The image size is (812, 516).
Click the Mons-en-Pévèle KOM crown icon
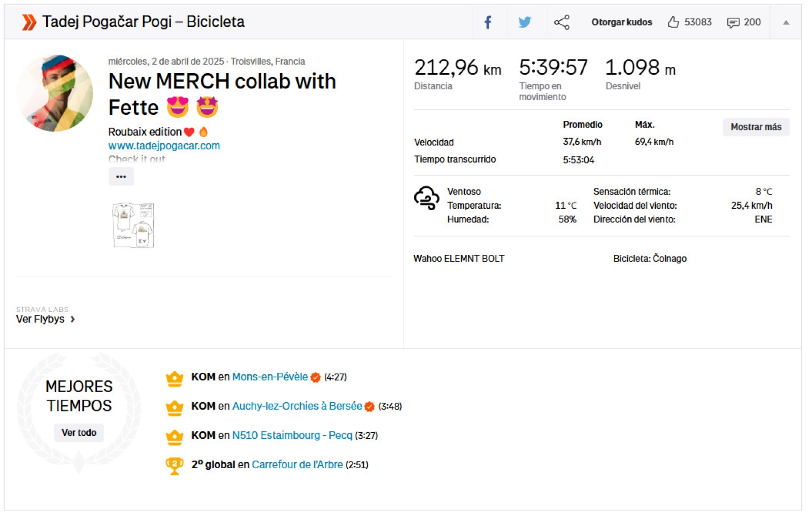click(x=175, y=378)
